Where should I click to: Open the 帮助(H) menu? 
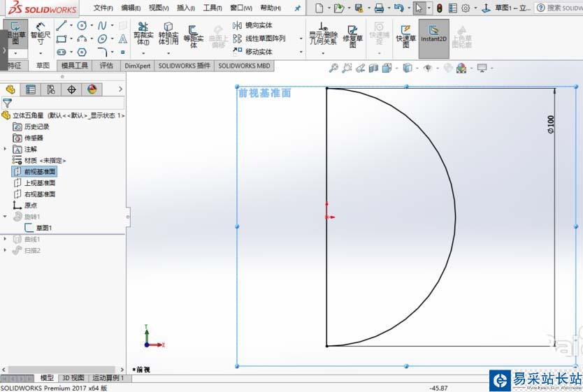click(271, 8)
